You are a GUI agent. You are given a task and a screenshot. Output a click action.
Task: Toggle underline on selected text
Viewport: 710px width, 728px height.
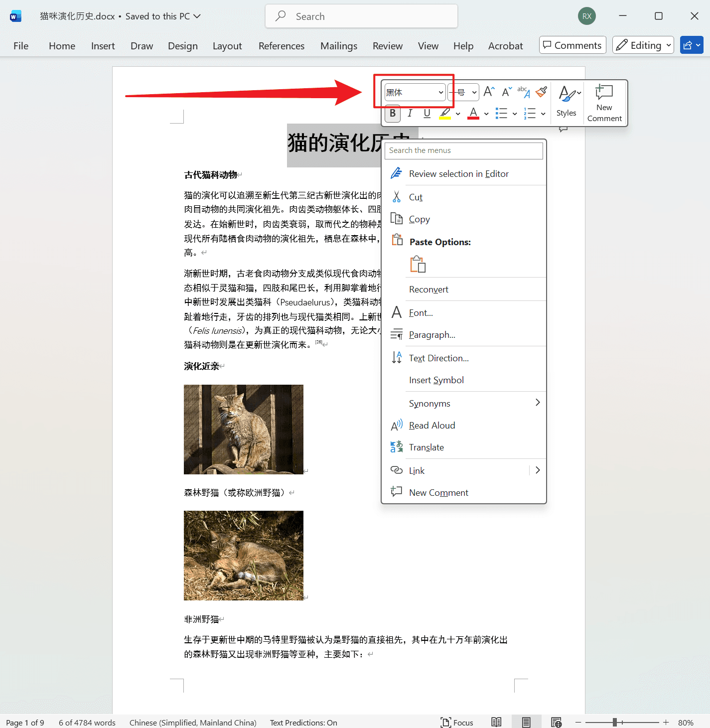click(426, 114)
